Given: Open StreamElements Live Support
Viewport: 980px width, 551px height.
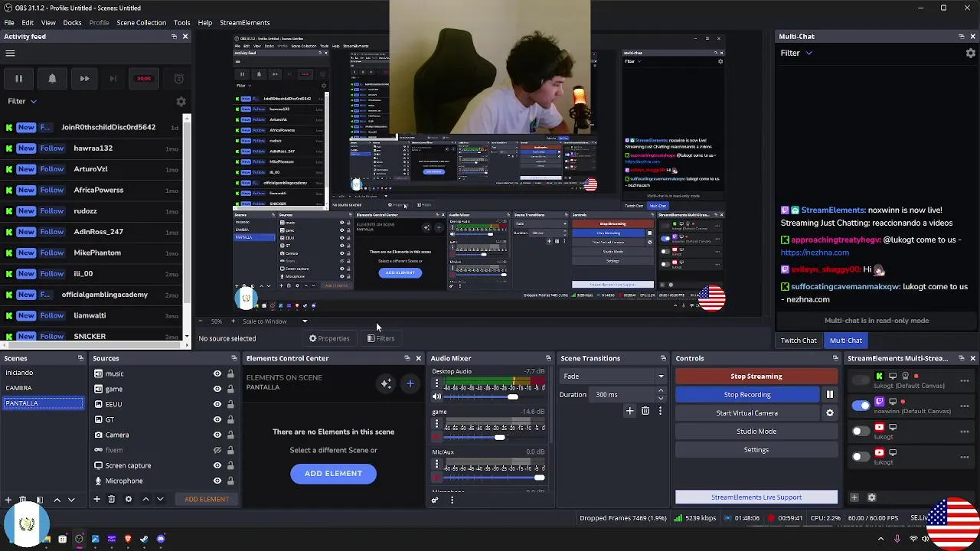Looking at the screenshot, I should pyautogui.click(x=756, y=497).
